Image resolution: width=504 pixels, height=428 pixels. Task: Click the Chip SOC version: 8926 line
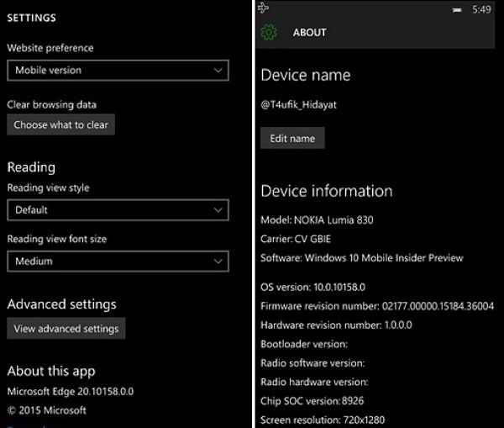[x=312, y=401]
